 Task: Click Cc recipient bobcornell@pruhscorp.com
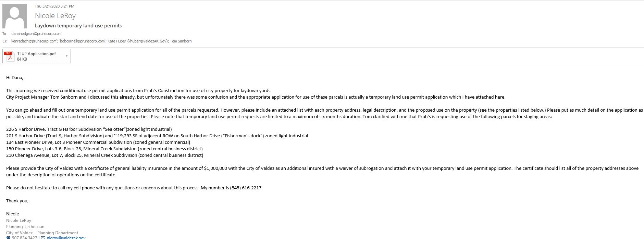click(83, 41)
